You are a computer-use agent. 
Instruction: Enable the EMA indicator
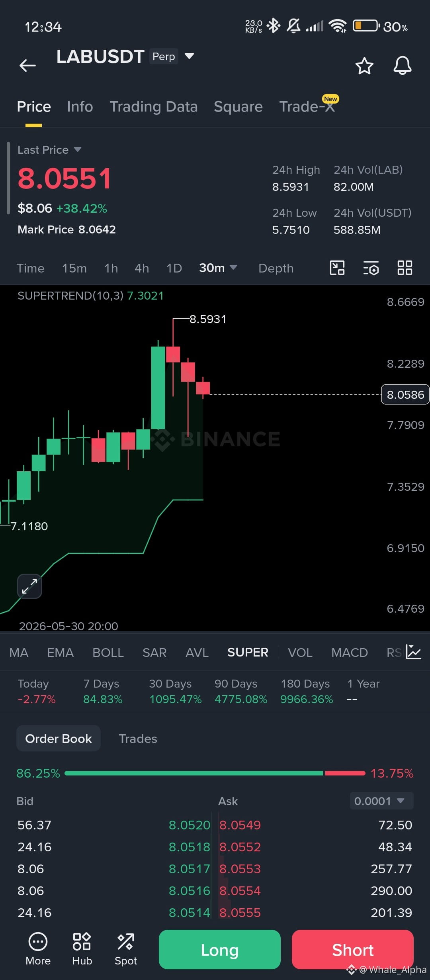point(61,653)
